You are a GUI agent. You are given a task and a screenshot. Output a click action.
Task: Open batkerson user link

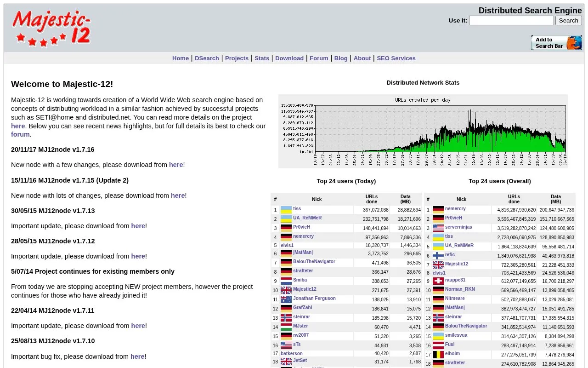[292, 354]
